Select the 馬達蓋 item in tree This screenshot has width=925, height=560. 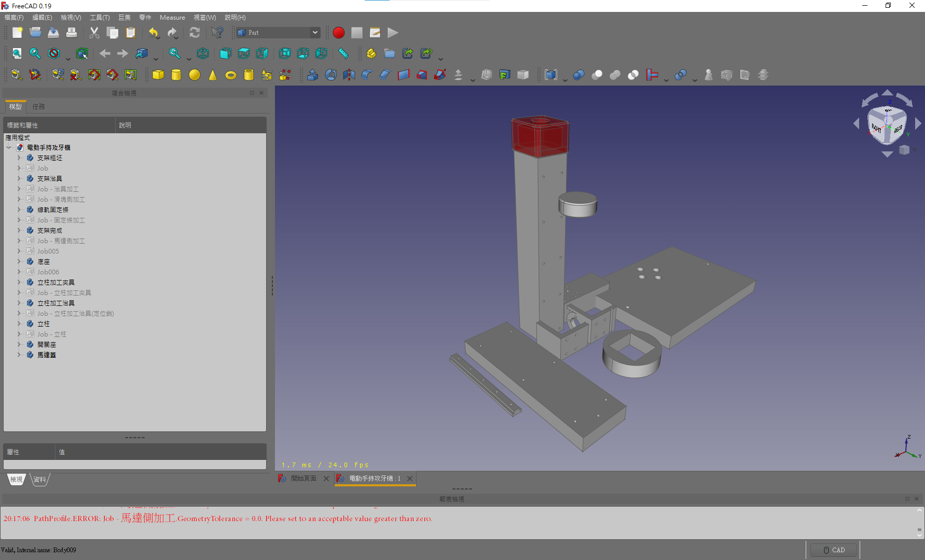pos(47,355)
